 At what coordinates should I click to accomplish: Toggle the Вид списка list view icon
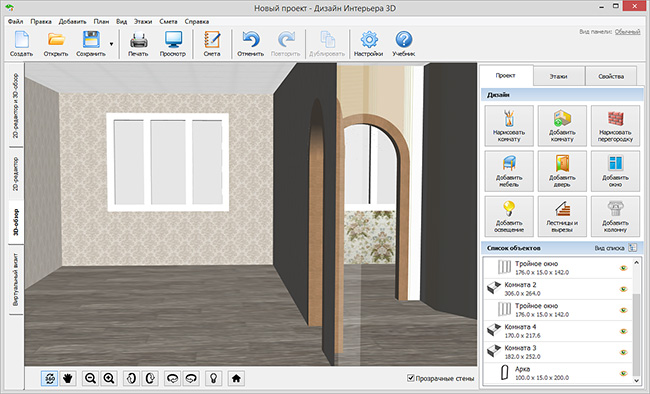[x=632, y=248]
